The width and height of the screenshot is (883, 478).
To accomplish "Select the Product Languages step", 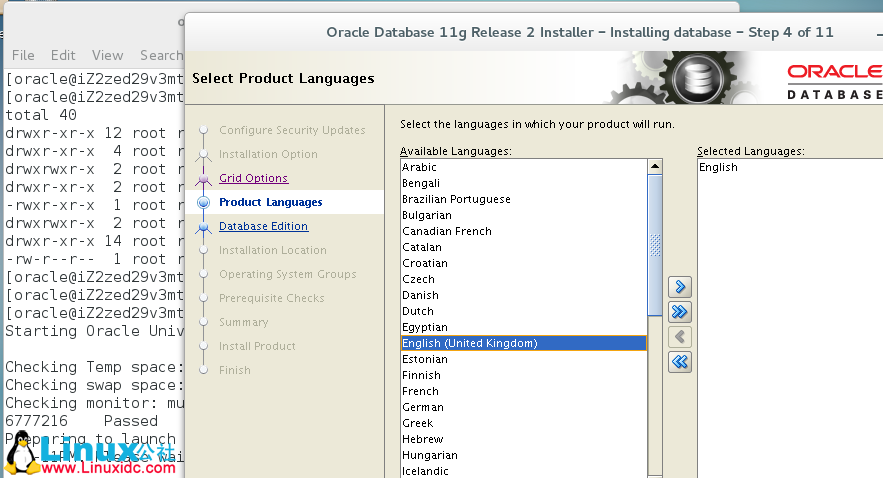I will (x=270, y=202).
